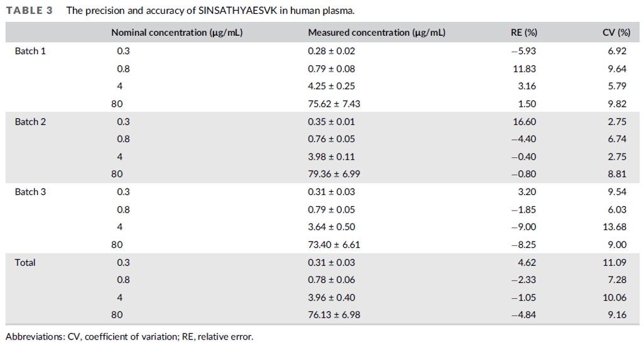Click the TABLE 3 caption label

29,11
